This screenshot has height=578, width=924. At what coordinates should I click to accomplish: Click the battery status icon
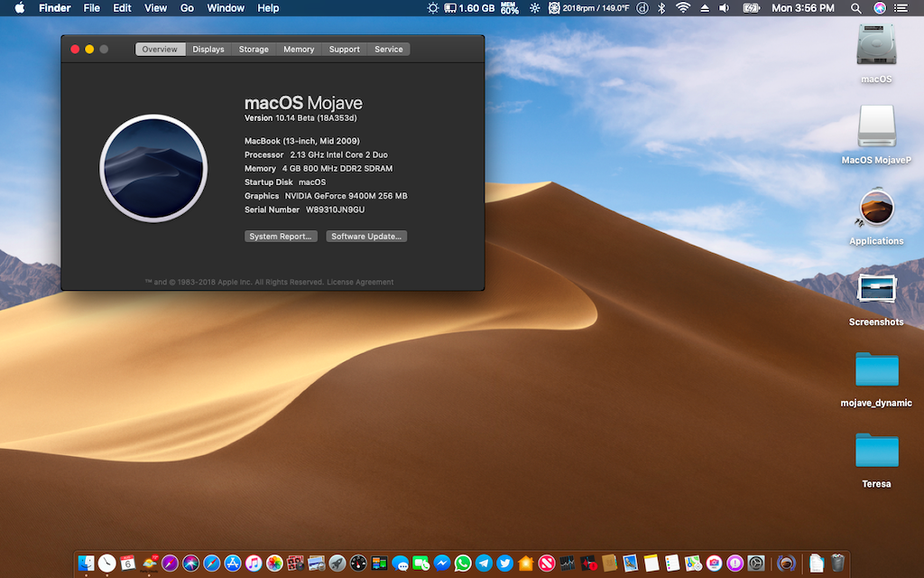752,7
